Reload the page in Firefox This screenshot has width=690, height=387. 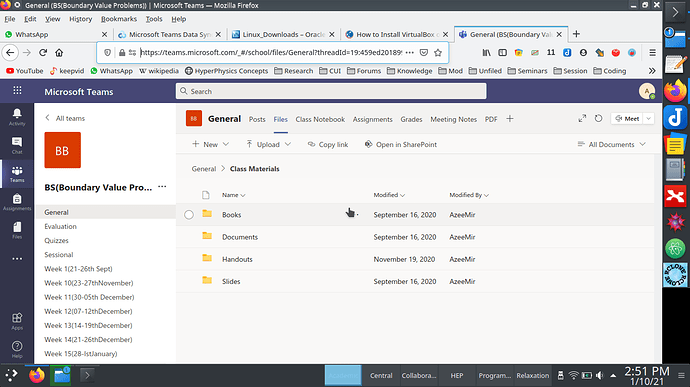pos(43,52)
